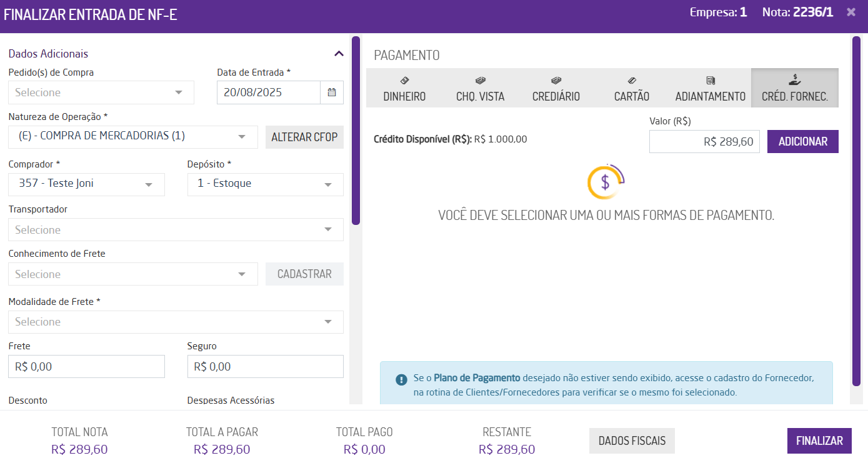
Task: Click the Restante amount R$ 289,60
Action: (x=507, y=449)
